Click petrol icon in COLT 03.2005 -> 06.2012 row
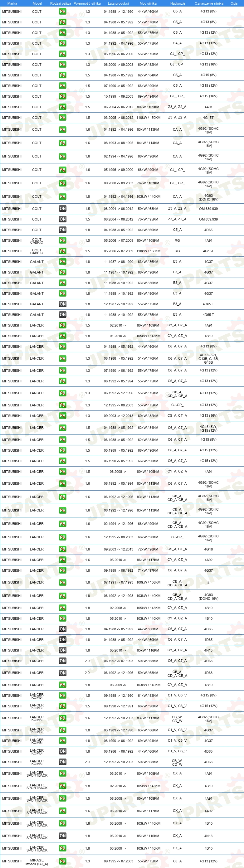244x868 pixels. point(62,118)
